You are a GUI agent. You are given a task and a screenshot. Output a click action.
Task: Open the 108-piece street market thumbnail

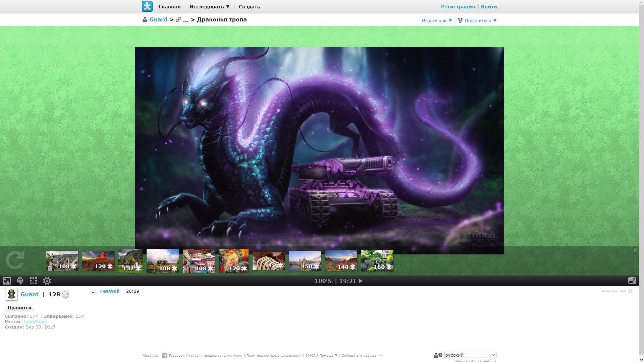(199, 260)
